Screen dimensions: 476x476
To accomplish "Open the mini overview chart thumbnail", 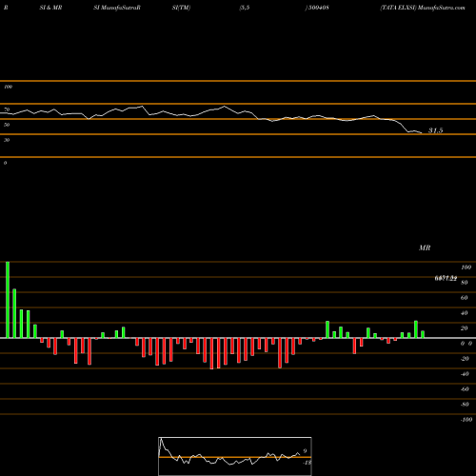I will click(235, 456).
